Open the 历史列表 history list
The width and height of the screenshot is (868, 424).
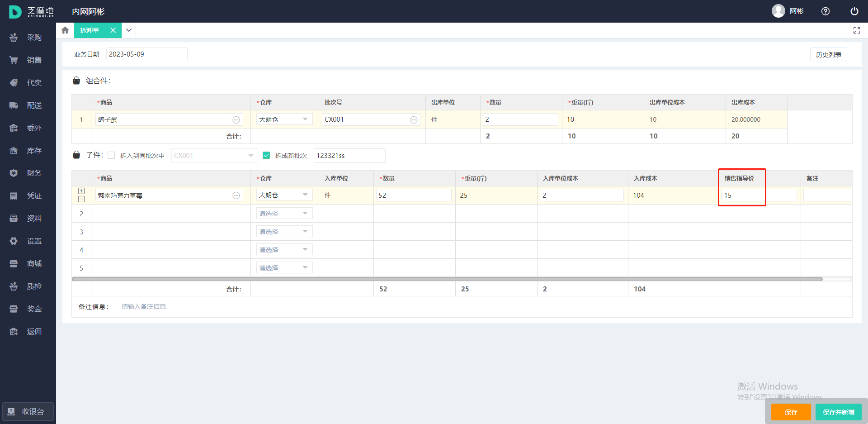coord(828,55)
